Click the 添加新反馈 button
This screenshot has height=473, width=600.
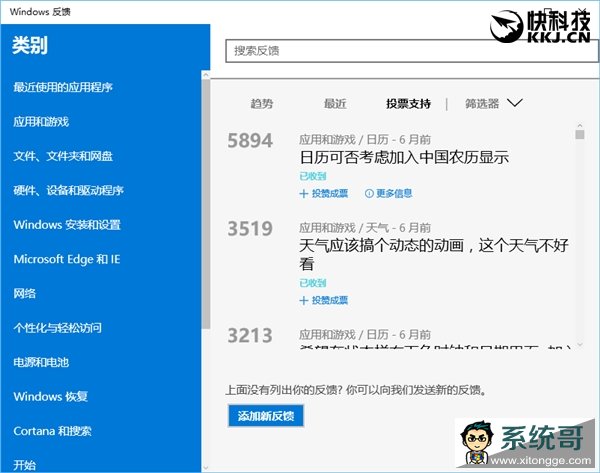click(266, 416)
